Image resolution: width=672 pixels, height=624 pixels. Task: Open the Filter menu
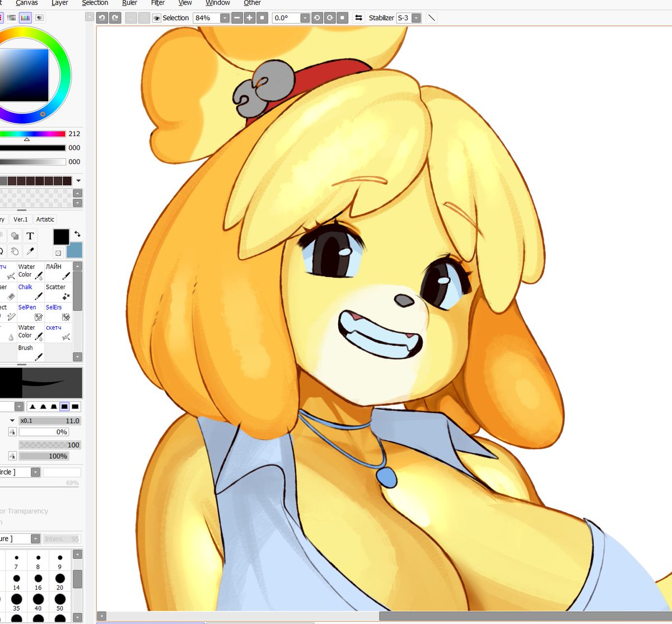coord(158,3)
